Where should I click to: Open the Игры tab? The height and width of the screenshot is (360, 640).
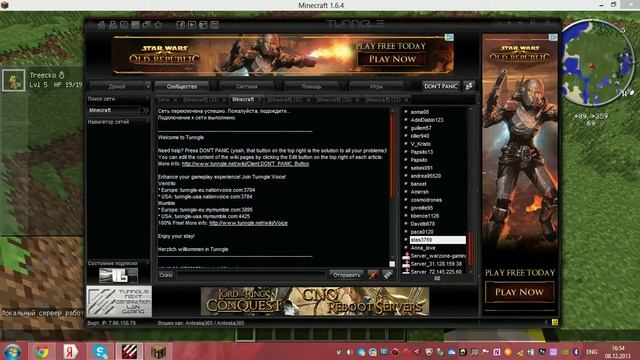point(376,86)
